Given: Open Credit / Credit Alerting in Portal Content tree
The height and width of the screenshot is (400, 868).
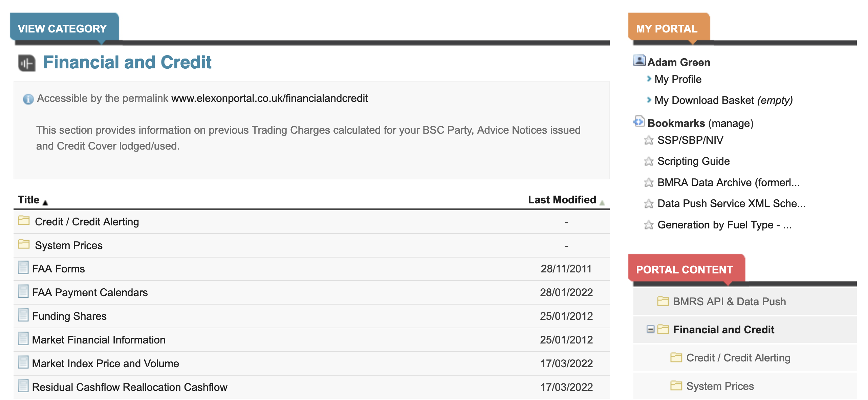Looking at the screenshot, I should pyautogui.click(x=738, y=358).
